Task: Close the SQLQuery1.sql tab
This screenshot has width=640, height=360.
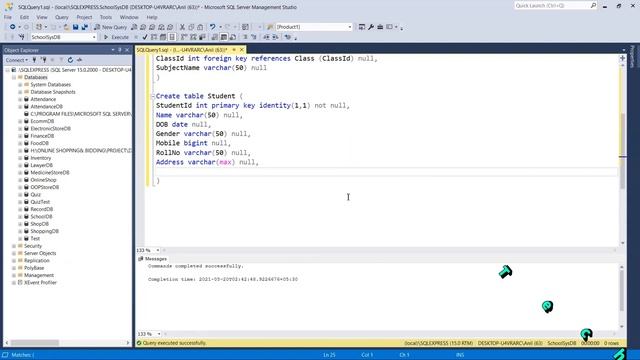Action: [242, 50]
